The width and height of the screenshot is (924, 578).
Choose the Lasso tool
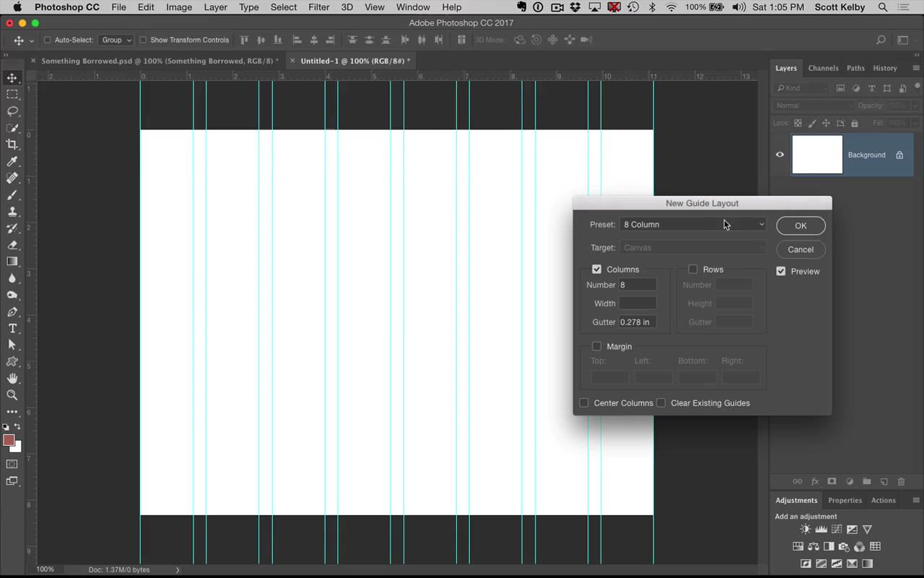12,111
